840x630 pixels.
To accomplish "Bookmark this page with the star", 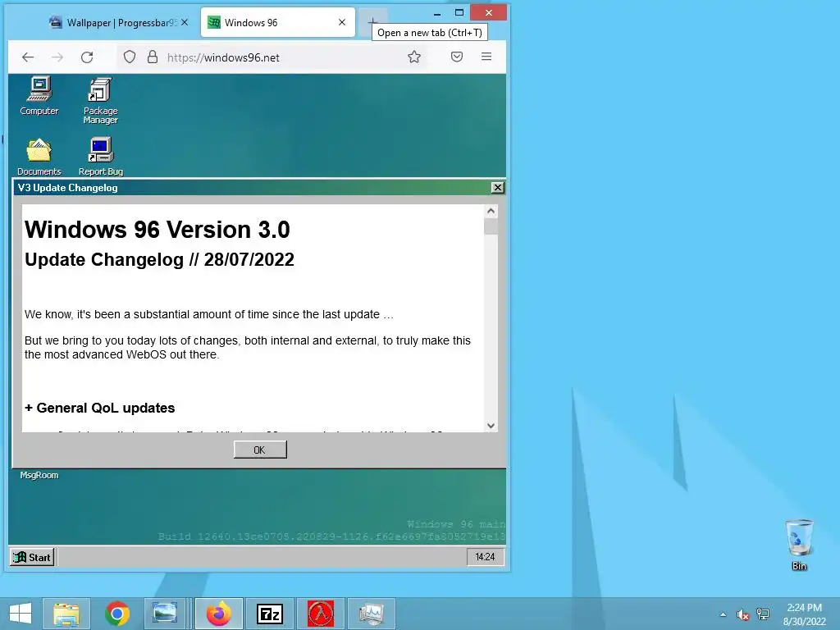I will (414, 57).
